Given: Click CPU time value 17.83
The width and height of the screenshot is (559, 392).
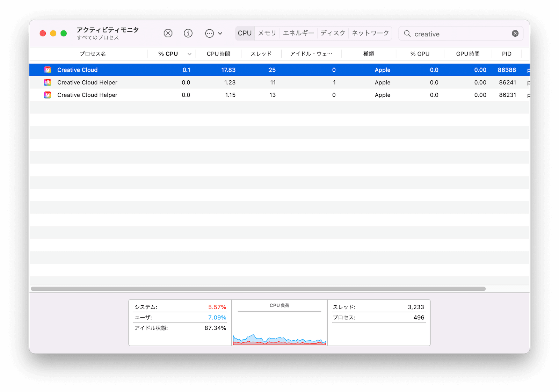Looking at the screenshot, I should click(x=228, y=70).
